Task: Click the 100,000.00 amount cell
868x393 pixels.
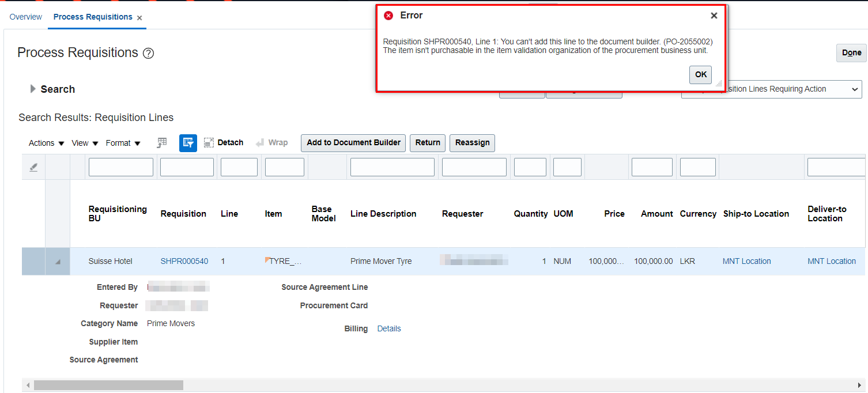Action: [653, 261]
